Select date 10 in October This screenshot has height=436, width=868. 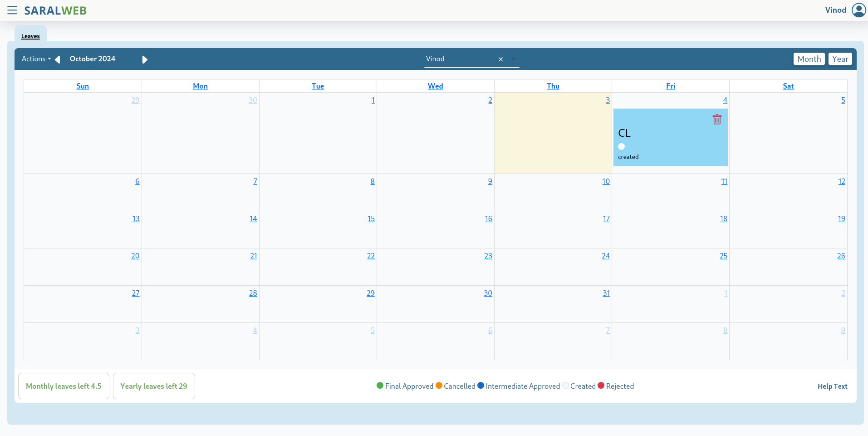[606, 181]
